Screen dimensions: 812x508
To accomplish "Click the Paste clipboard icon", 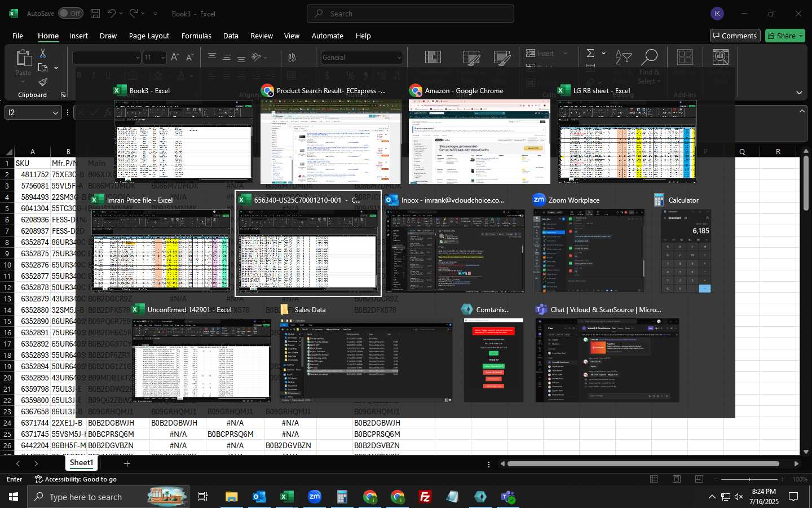I will [23, 58].
